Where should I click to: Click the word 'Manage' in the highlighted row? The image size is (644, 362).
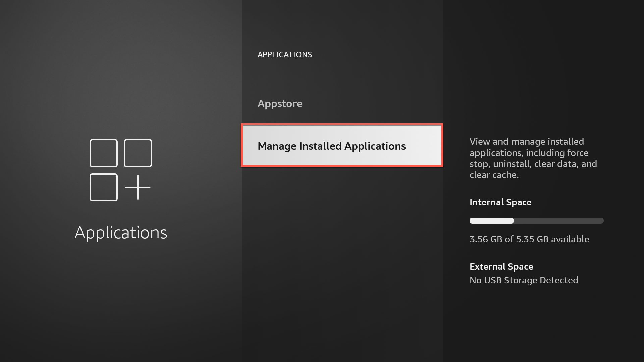tap(277, 146)
